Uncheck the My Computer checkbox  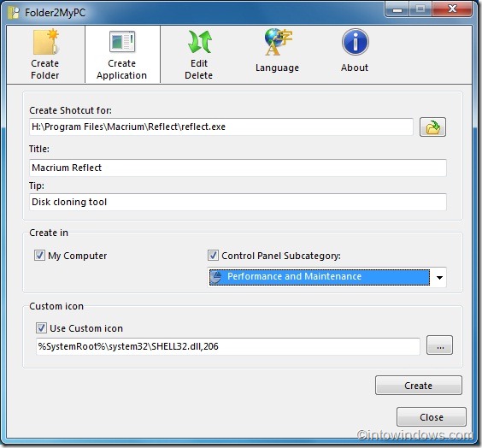point(39,256)
